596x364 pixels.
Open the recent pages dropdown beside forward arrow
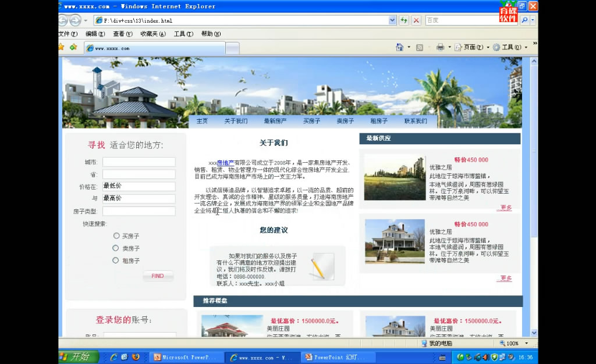(x=86, y=20)
